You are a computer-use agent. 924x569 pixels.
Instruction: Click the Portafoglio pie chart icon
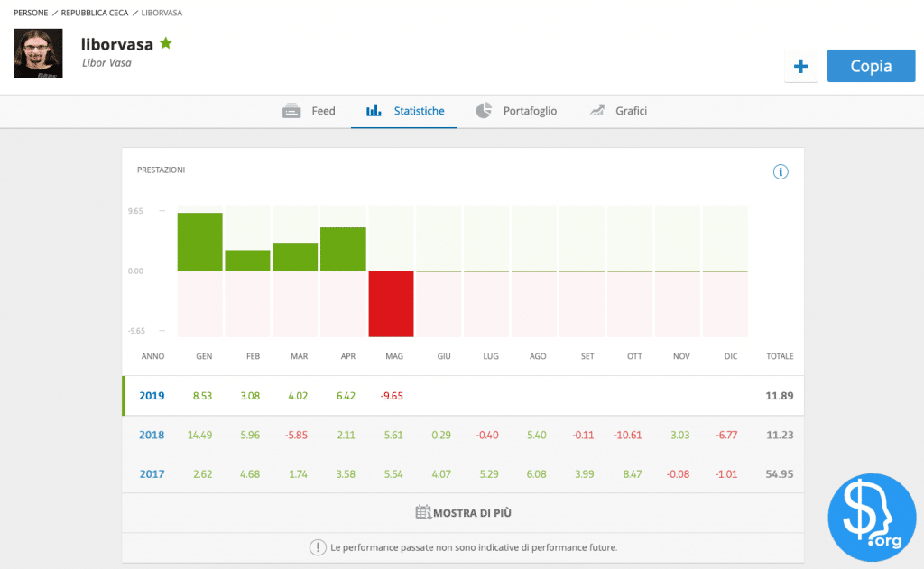(484, 110)
